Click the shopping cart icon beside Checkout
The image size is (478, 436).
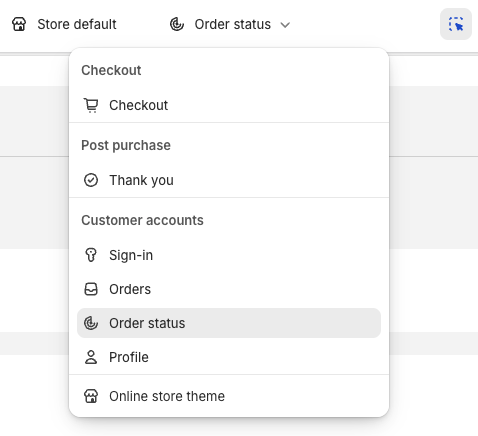[91, 105]
